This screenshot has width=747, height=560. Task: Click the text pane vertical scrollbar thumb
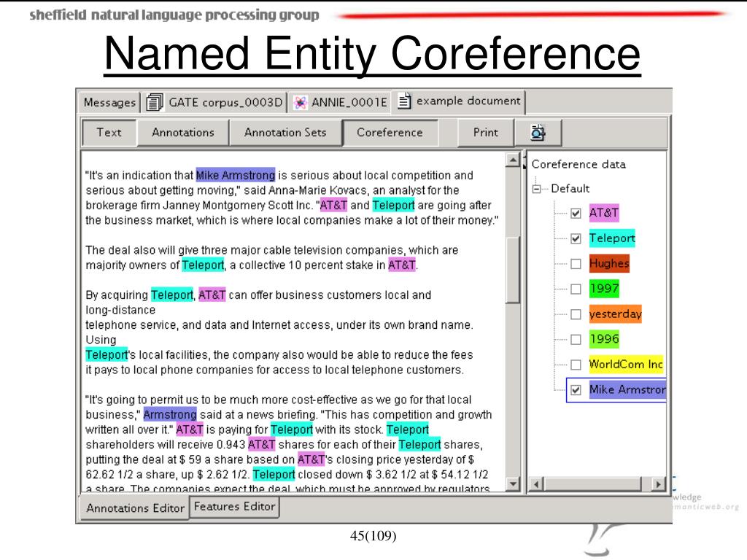click(513, 270)
